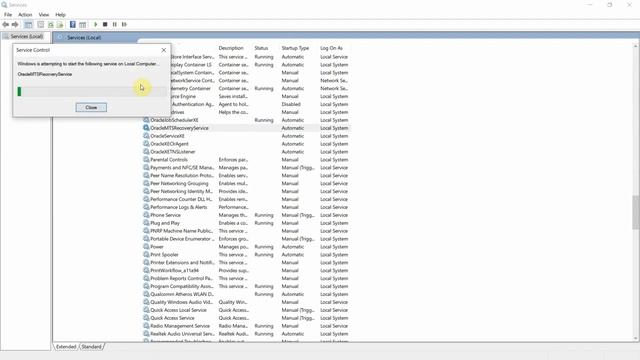The width and height of the screenshot is (640, 360).
Task: Click the OracleJobSchedulerXE service gear icon
Action: coord(146,120)
